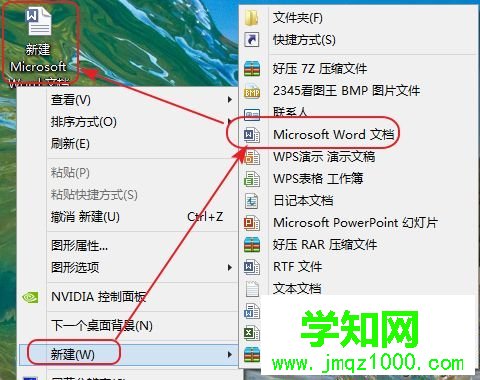Create a new folder with 文件夹(F)
The height and width of the screenshot is (380, 480).
(358, 18)
